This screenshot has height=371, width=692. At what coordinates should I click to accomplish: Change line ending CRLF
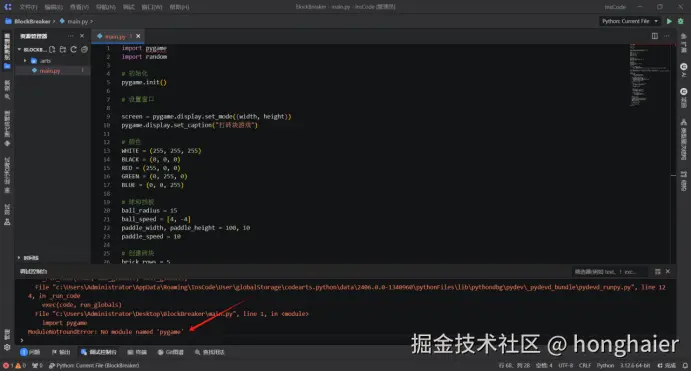tap(585, 366)
